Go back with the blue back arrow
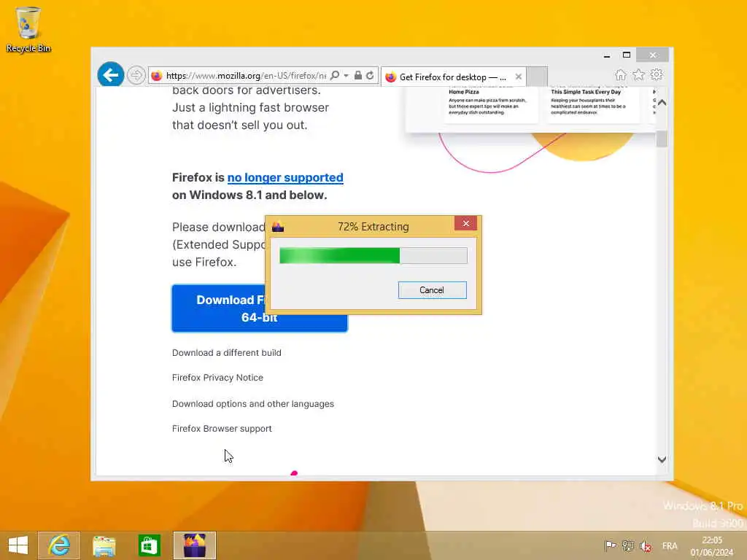This screenshot has width=747, height=560. click(111, 75)
